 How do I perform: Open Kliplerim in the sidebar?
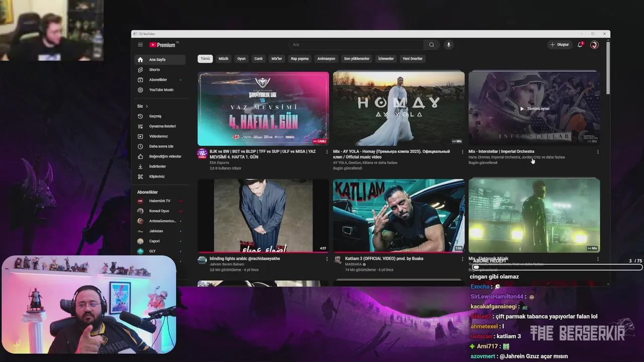point(160,176)
